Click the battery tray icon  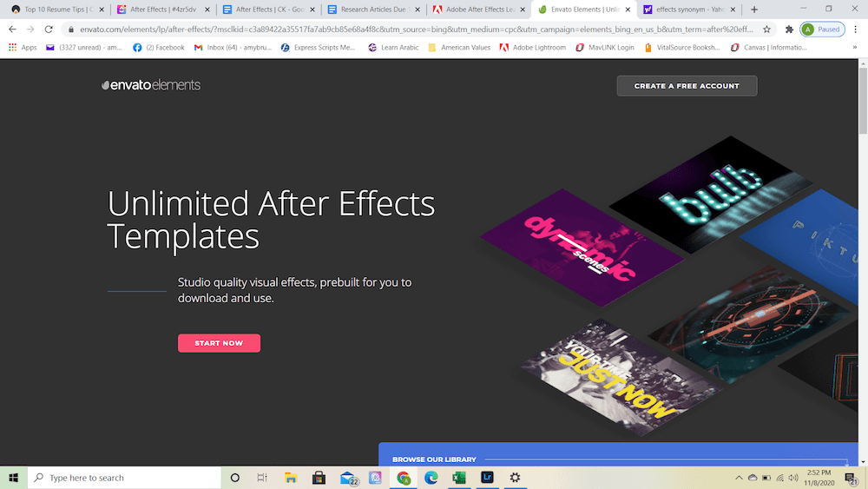coord(766,478)
